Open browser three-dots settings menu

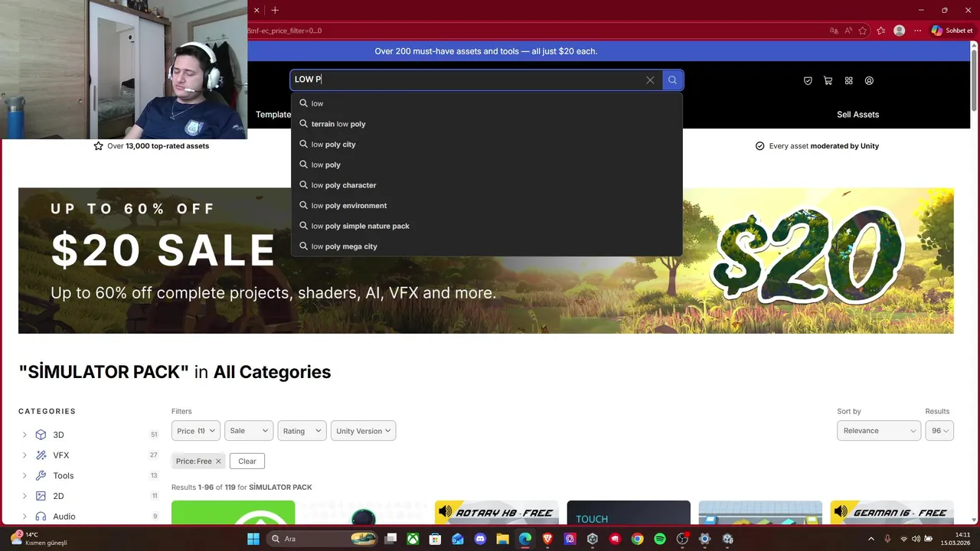point(917,31)
